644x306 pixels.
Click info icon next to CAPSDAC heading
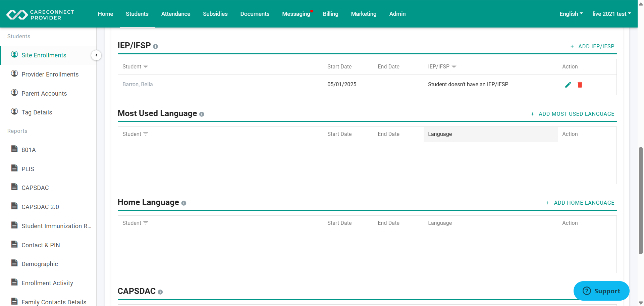click(x=160, y=292)
